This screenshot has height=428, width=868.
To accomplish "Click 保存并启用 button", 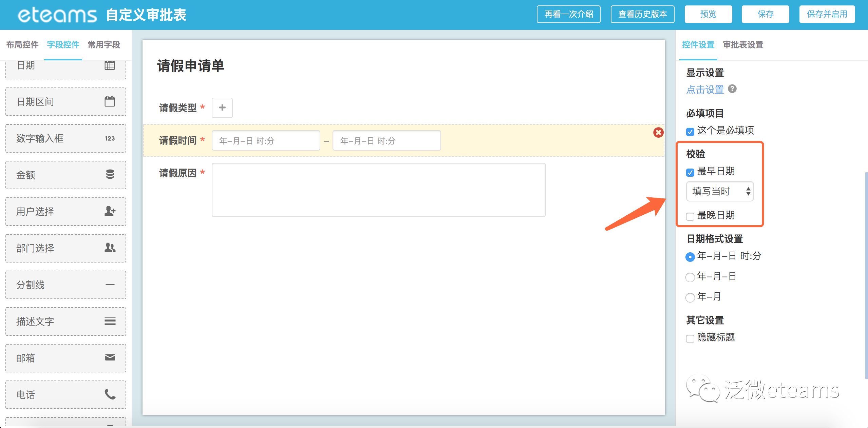I will (827, 14).
